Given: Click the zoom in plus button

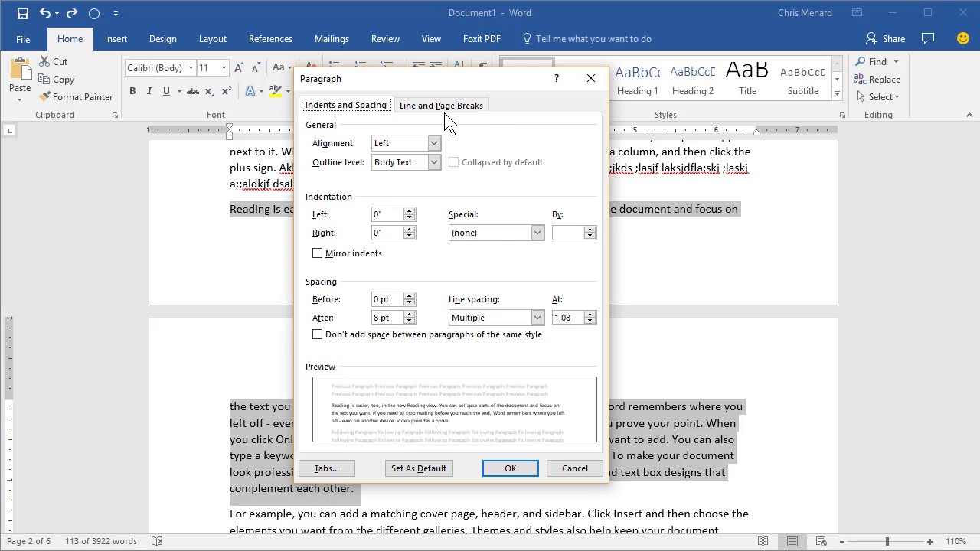Looking at the screenshot, I should [931, 541].
